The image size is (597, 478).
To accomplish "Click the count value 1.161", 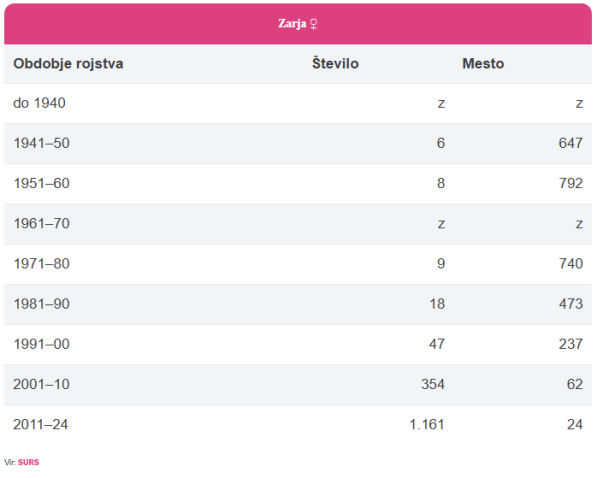I will click(x=427, y=424).
